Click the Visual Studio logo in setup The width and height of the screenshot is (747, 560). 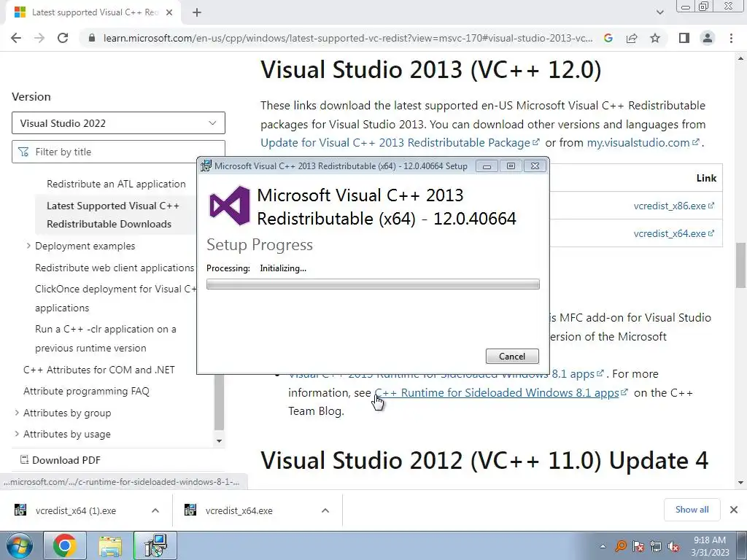(230, 206)
